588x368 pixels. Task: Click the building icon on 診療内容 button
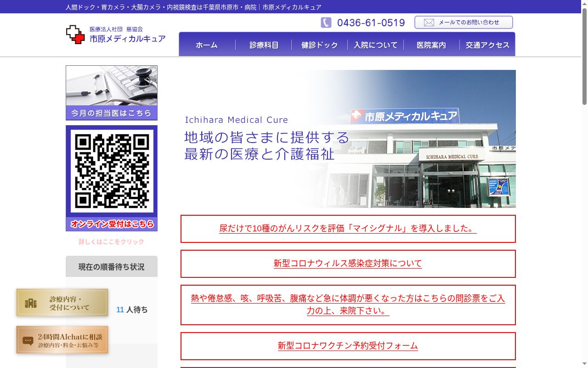point(31,303)
